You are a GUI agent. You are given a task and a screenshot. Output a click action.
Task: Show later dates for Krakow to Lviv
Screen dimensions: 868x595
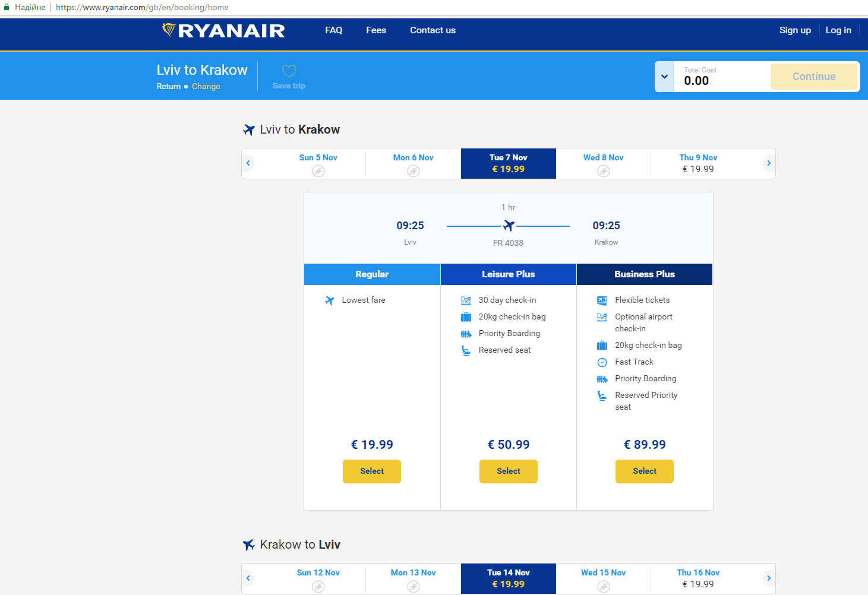point(769,578)
